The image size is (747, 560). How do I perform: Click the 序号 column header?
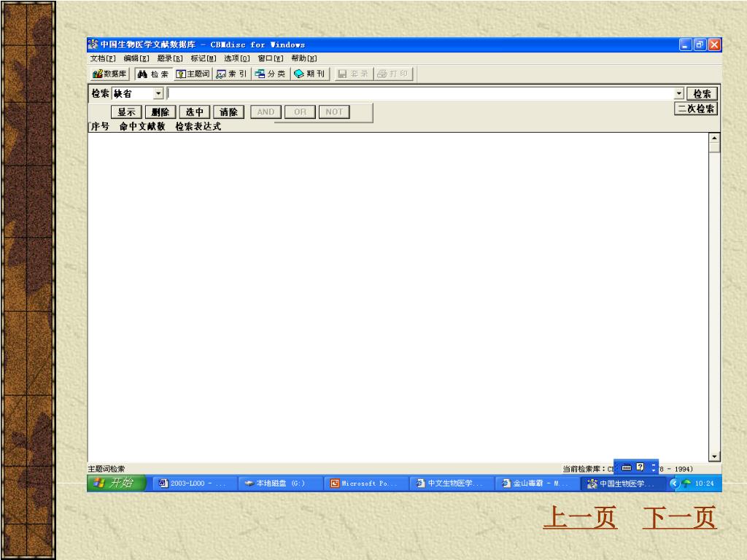point(100,126)
